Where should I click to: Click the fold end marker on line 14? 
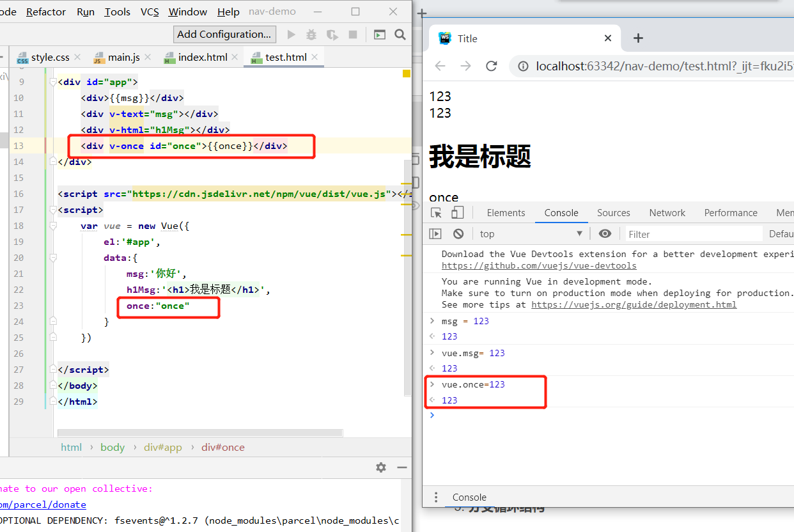pyautogui.click(x=53, y=162)
